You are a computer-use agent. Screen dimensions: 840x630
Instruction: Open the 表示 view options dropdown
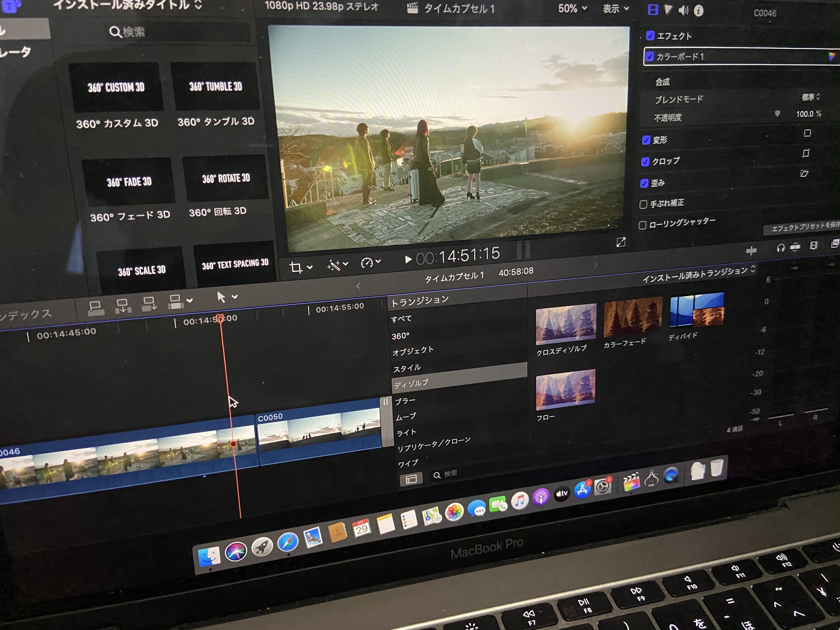point(615,8)
